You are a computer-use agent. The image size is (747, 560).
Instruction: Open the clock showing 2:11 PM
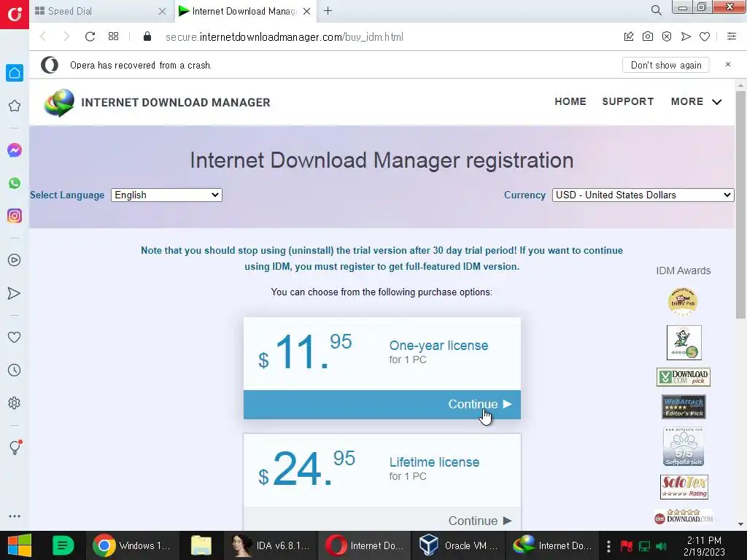tap(704, 546)
